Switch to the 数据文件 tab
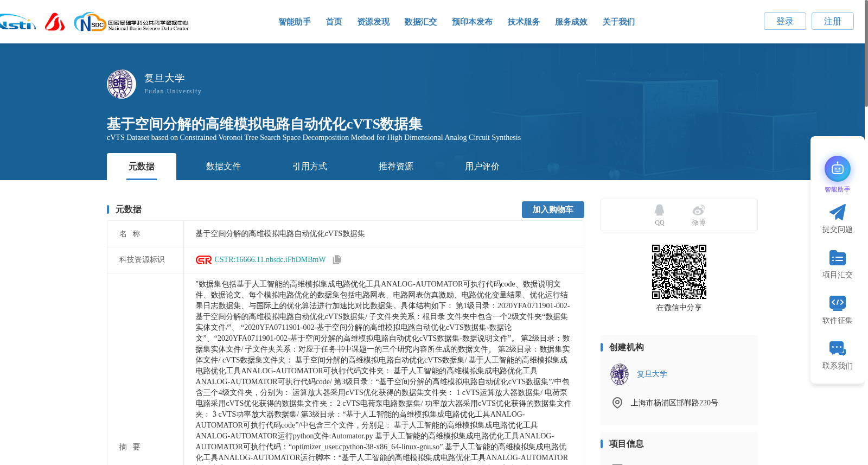 click(x=224, y=167)
